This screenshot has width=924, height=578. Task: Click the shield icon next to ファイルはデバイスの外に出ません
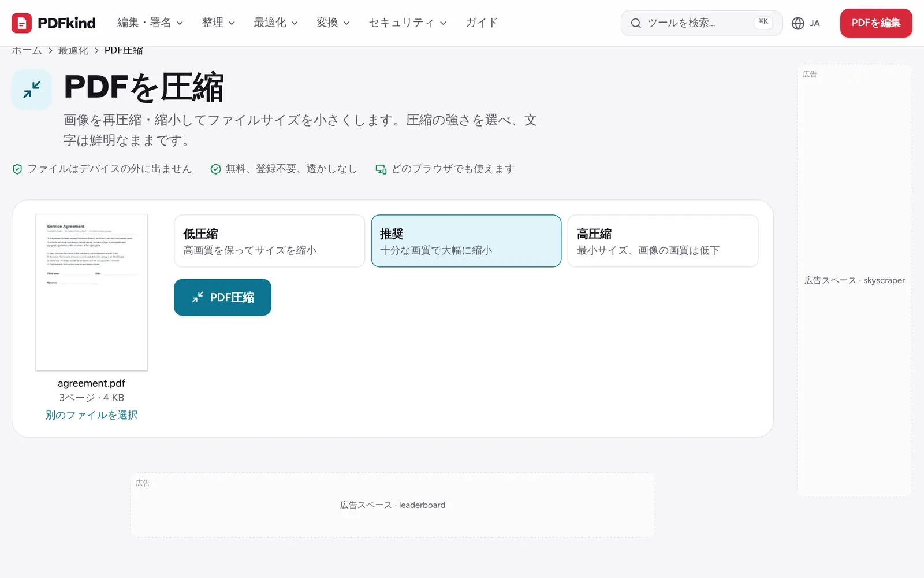[17, 169]
